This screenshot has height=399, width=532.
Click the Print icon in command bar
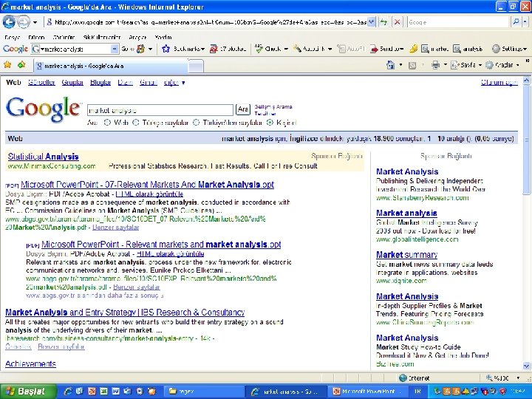(435, 65)
